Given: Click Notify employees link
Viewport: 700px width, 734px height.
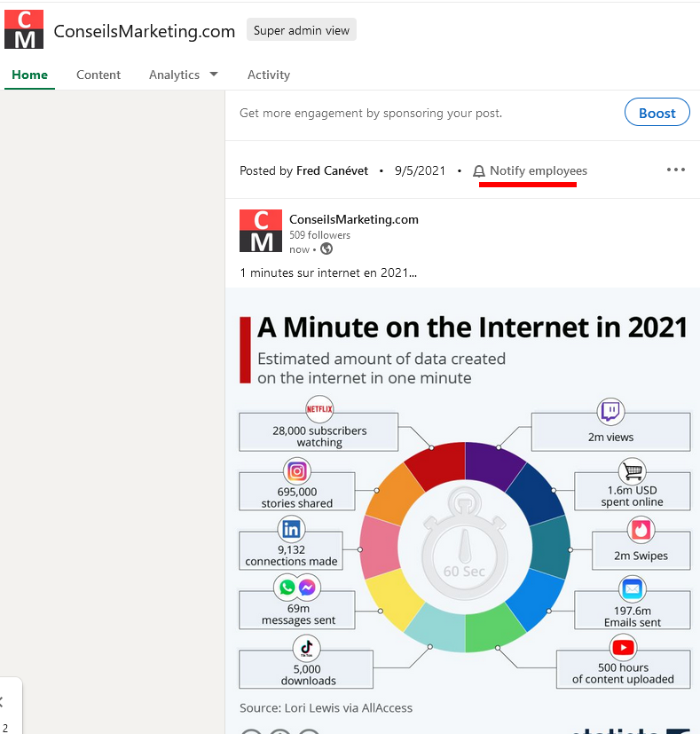Looking at the screenshot, I should coord(539,171).
